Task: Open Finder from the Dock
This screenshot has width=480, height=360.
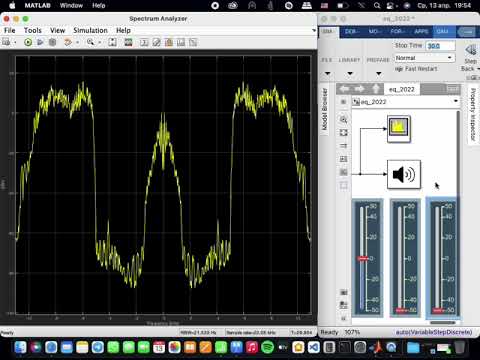Action: [x=20, y=348]
